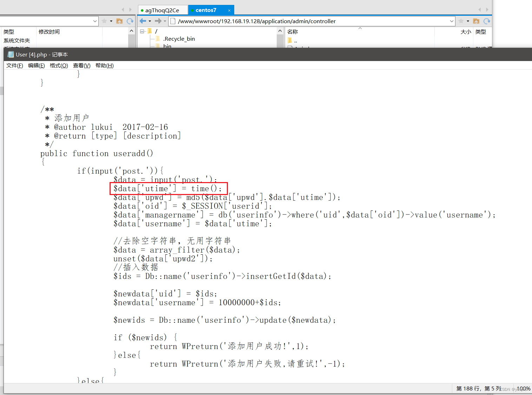The height and width of the screenshot is (395, 532).
Task: Click the '@author lukui 2017-02-16' comment
Action: [x=111, y=127]
